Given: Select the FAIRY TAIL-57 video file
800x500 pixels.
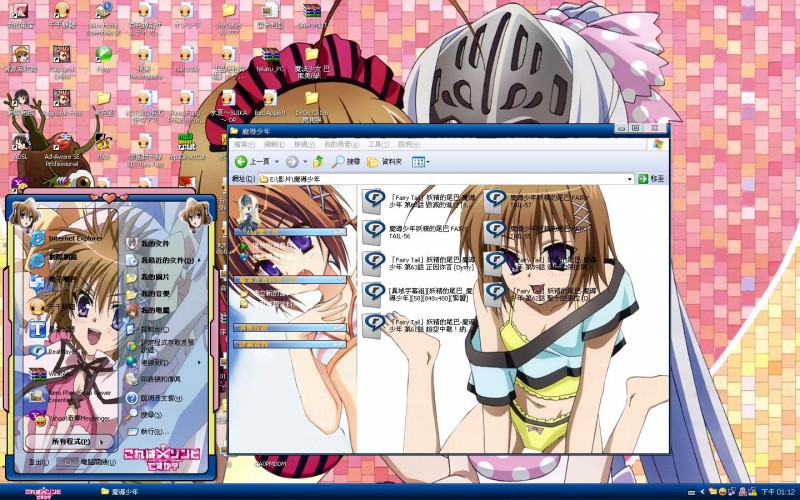Looking at the screenshot, I should pos(536,200).
